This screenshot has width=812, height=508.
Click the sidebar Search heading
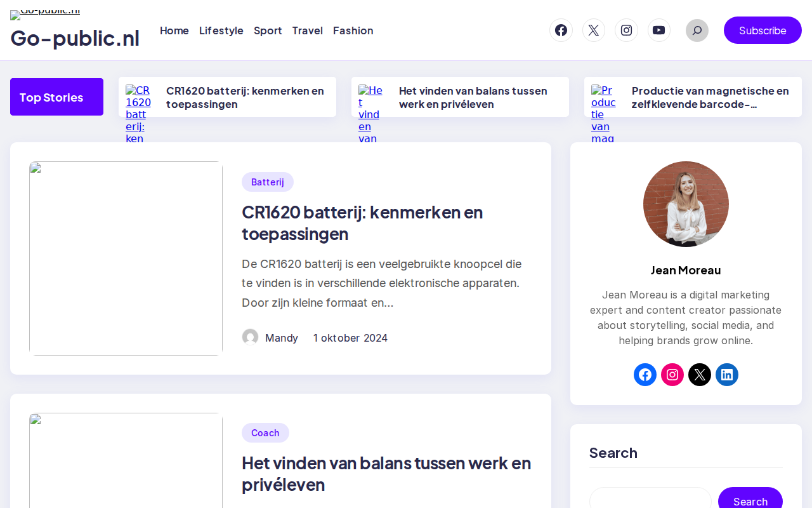pos(613,453)
